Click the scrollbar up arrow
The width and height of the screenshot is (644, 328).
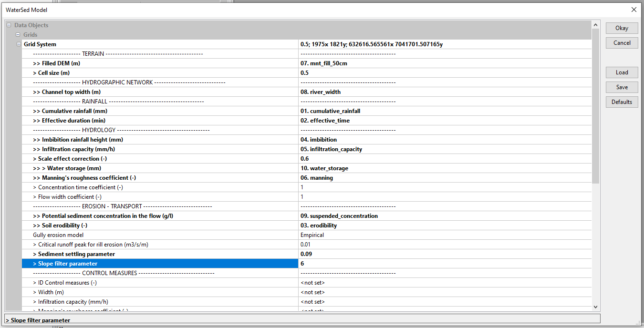click(x=595, y=25)
